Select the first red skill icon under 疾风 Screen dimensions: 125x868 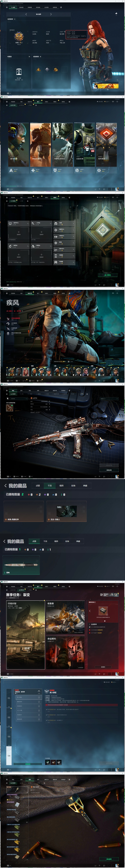(x=8, y=318)
